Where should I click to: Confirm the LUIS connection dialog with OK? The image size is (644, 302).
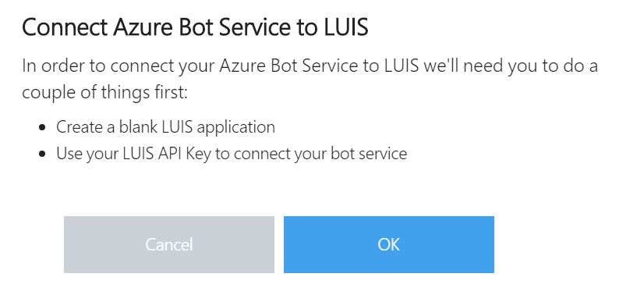point(388,244)
